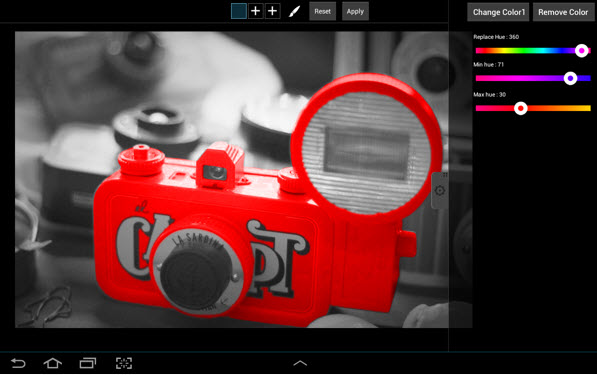Tap the Android back button
The height and width of the screenshot is (375, 597).
click(18, 363)
